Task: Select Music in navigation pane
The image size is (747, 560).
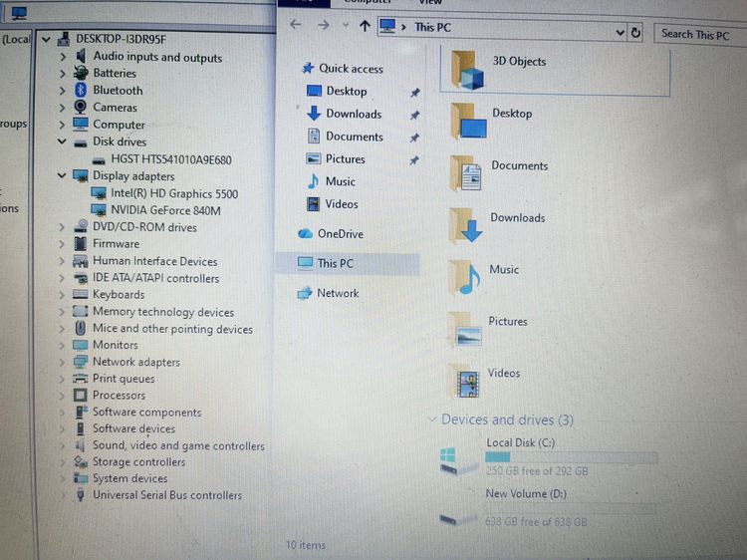Action: click(341, 181)
